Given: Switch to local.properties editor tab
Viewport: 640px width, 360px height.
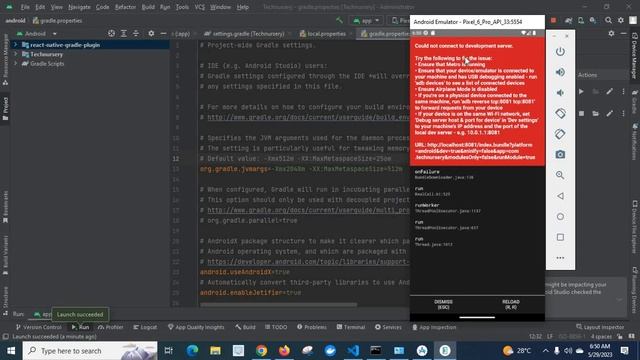Looking at the screenshot, I should (x=324, y=33).
